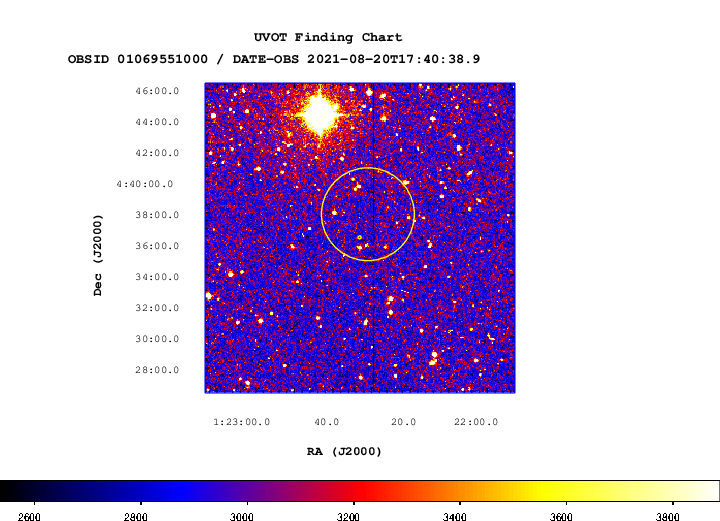720x521 pixels.
Task: Click the colorbar value 3000
Action: [242, 517]
